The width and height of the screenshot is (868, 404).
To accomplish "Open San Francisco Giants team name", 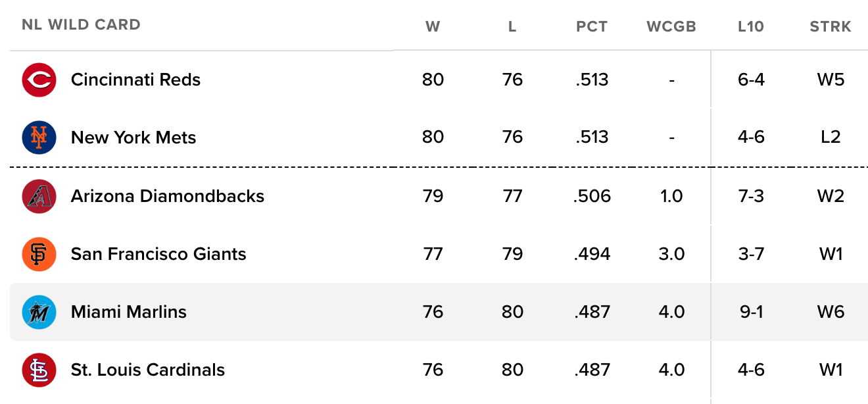I will pyautogui.click(x=158, y=254).
